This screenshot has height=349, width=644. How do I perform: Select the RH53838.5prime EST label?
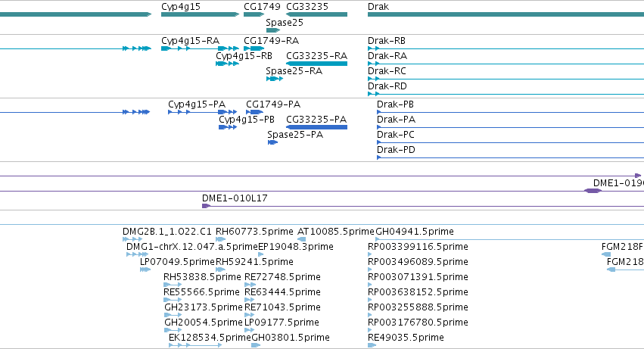pyautogui.click(x=202, y=278)
